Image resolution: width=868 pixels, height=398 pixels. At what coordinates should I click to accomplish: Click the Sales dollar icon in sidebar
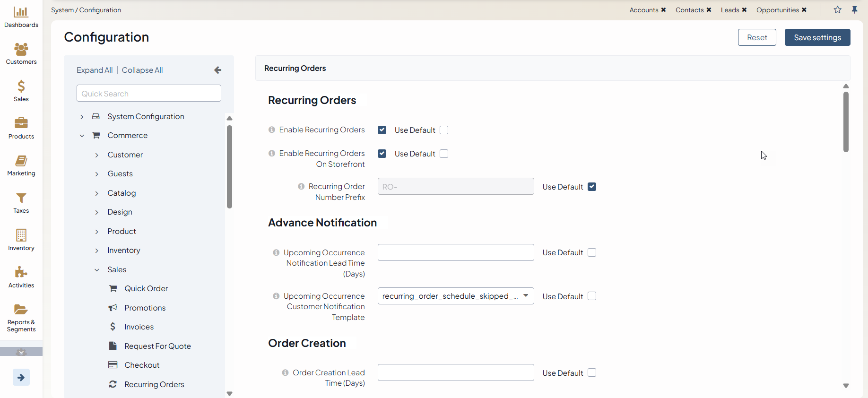tap(21, 86)
